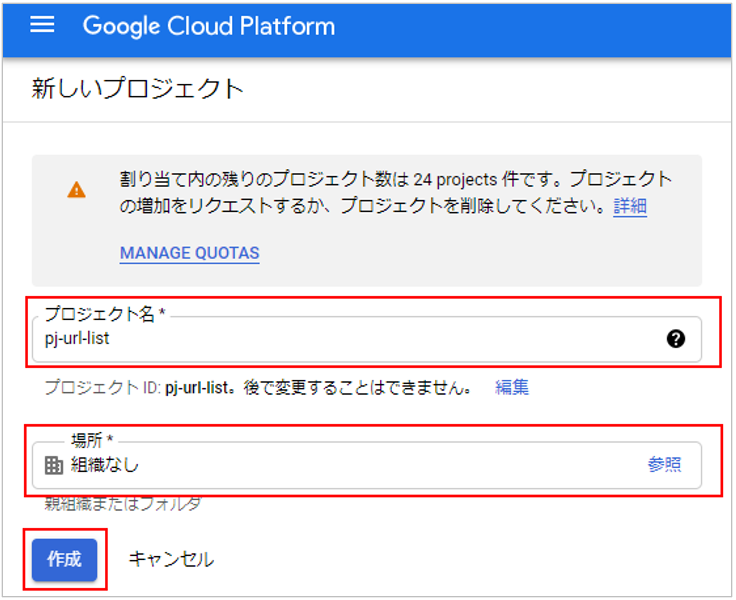Click the Google Cloud Platform logo text

pos(208,26)
